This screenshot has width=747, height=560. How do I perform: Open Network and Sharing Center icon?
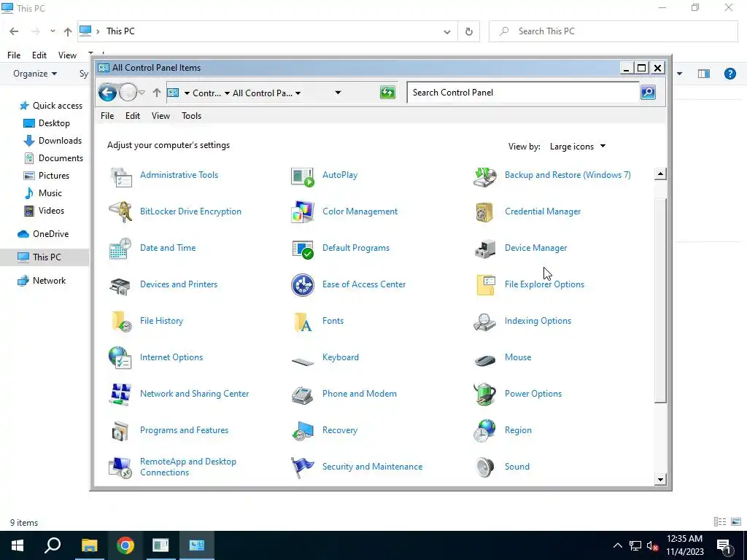click(x=120, y=394)
